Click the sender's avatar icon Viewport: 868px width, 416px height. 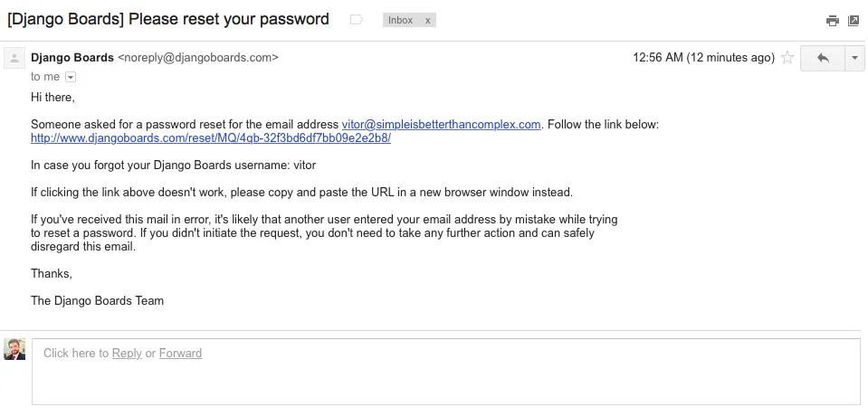(14, 59)
